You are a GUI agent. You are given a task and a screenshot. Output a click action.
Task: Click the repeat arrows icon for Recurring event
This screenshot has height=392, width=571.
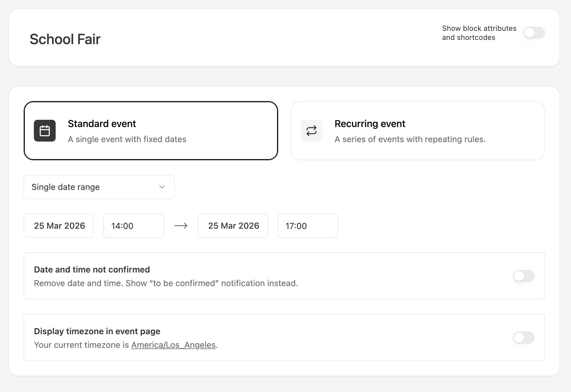311,131
